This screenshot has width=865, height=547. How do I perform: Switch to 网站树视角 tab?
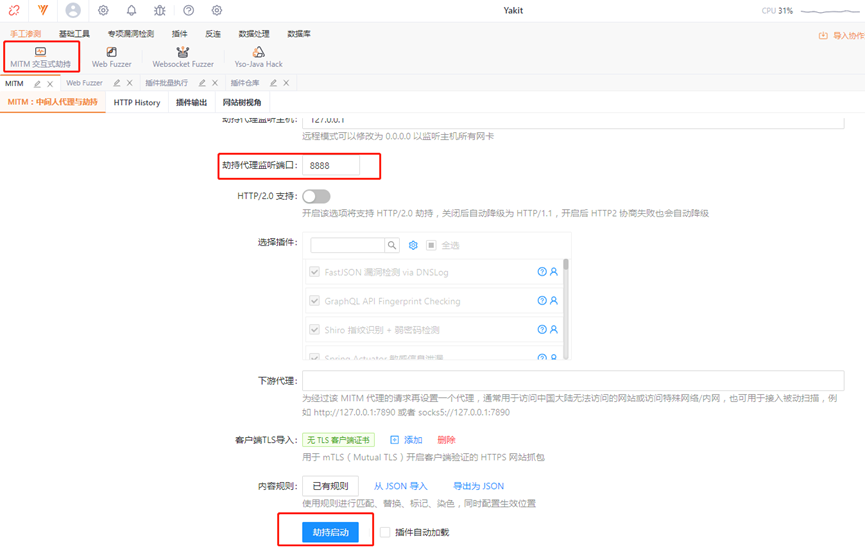[x=242, y=103]
